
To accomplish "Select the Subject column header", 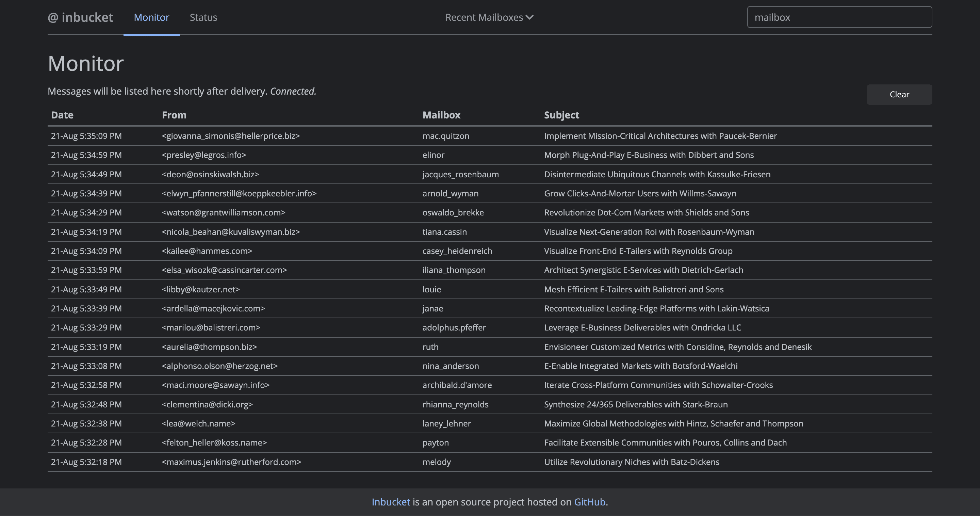I will (561, 115).
